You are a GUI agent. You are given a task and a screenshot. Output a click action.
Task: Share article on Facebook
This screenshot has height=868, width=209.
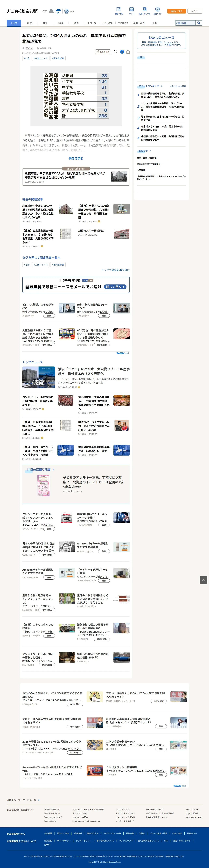pos(122,52)
